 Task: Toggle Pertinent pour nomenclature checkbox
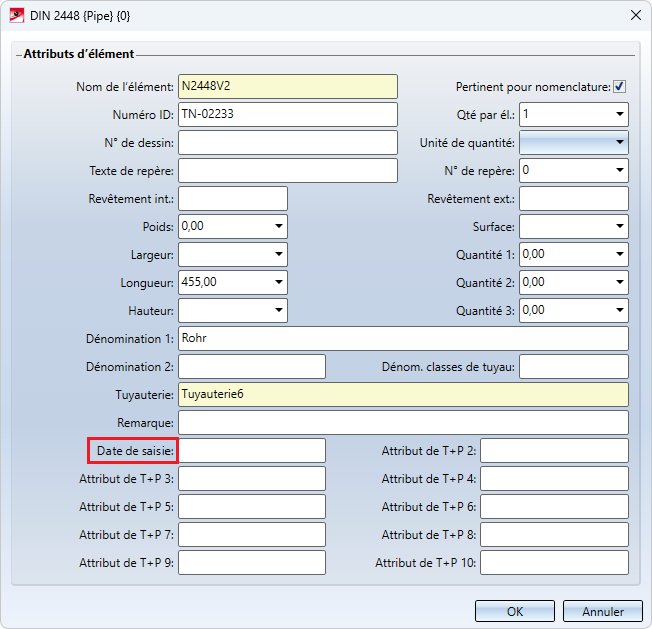[x=620, y=87]
